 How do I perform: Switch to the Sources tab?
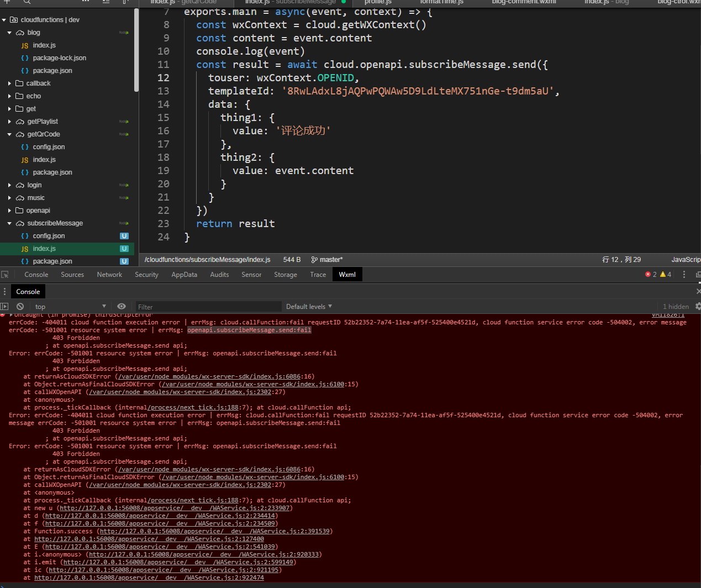(x=72, y=274)
